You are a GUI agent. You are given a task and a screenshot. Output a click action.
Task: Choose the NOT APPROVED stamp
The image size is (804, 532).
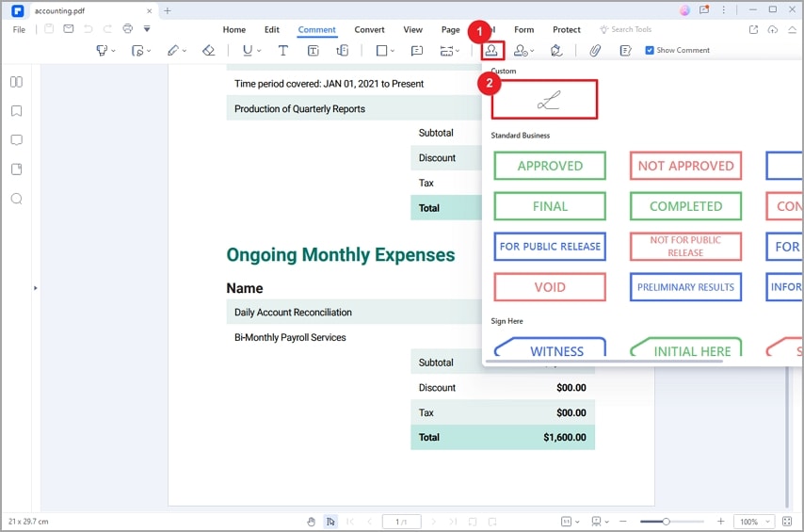(x=685, y=166)
